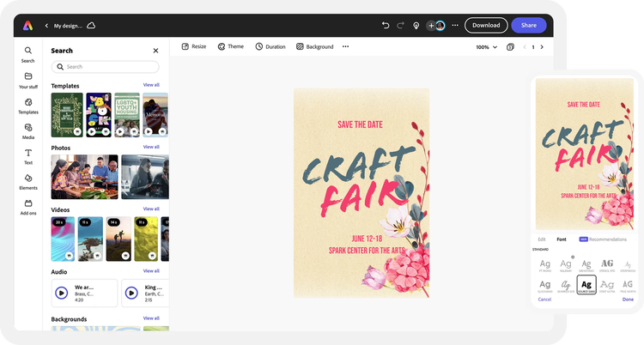Share the design
644x345 pixels.
click(x=529, y=25)
